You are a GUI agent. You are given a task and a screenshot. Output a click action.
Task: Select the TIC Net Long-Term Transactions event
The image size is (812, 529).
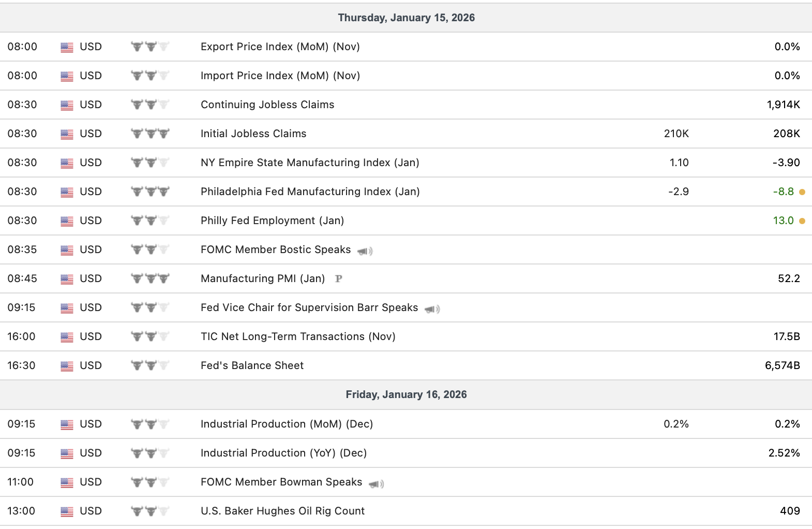[298, 336]
